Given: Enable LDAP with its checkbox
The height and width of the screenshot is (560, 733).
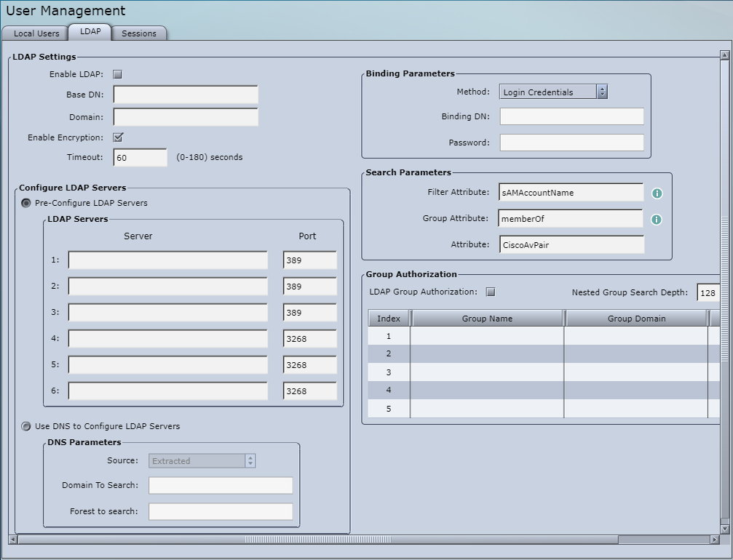Looking at the screenshot, I should coord(117,73).
